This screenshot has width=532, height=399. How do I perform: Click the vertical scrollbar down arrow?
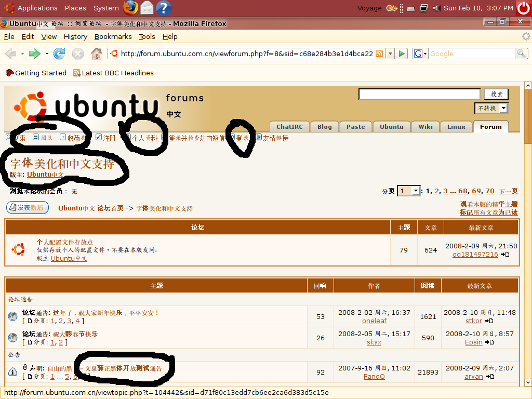tap(528, 382)
